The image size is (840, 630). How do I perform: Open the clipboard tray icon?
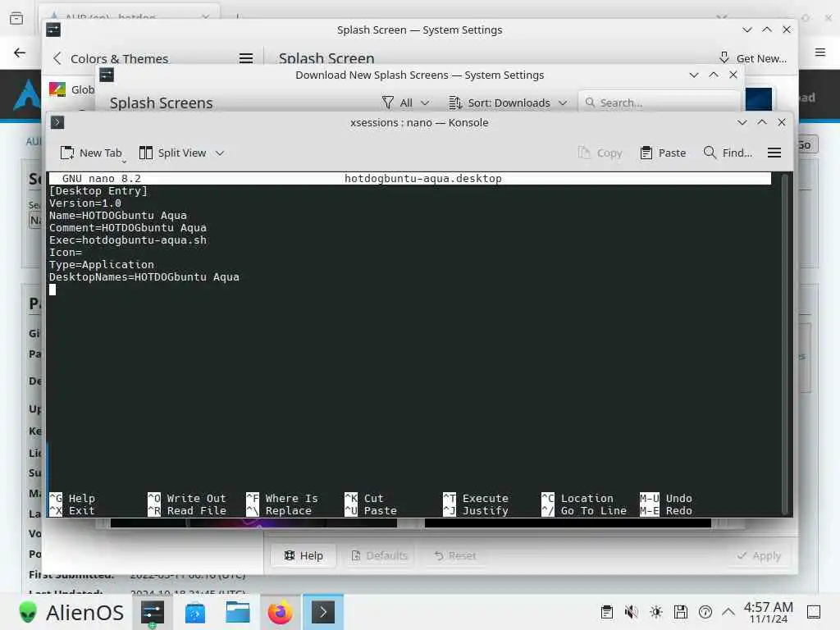[606, 612]
